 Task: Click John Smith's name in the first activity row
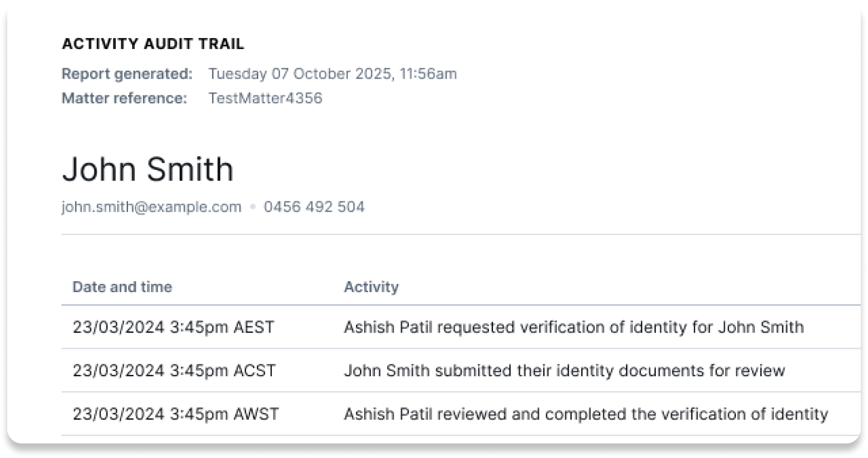(x=761, y=327)
